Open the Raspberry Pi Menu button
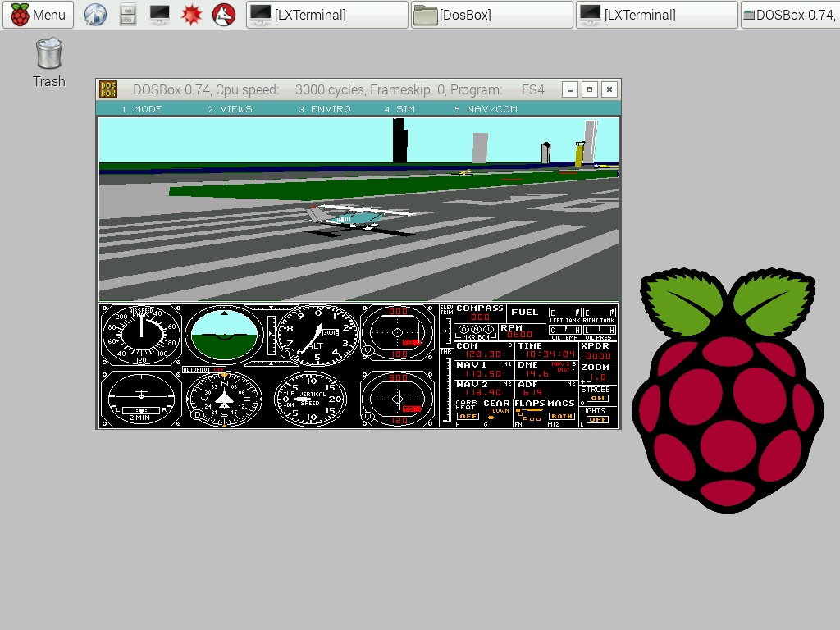This screenshot has height=630, width=840. (38, 15)
